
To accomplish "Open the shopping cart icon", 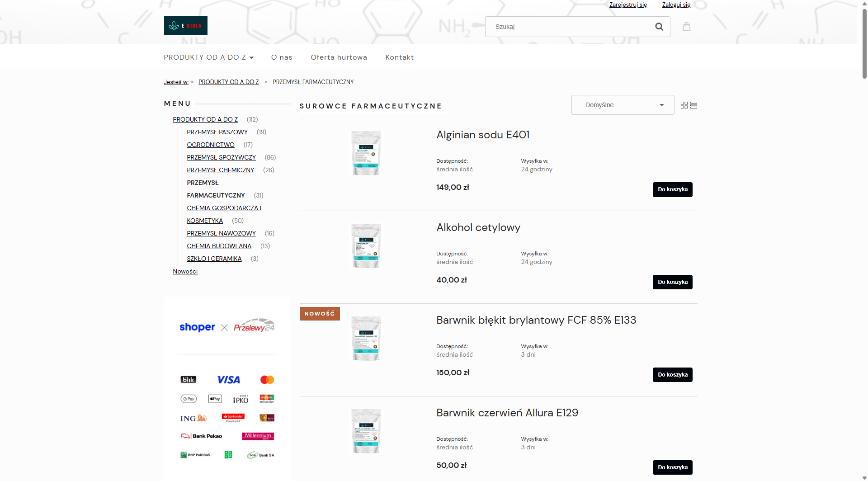I will click(686, 27).
